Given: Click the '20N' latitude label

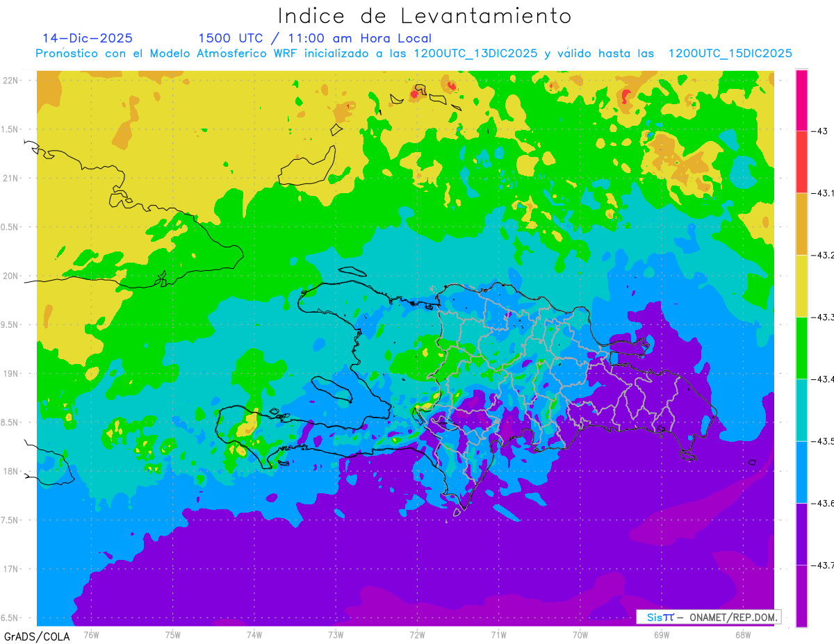Looking at the screenshot, I should [12, 276].
